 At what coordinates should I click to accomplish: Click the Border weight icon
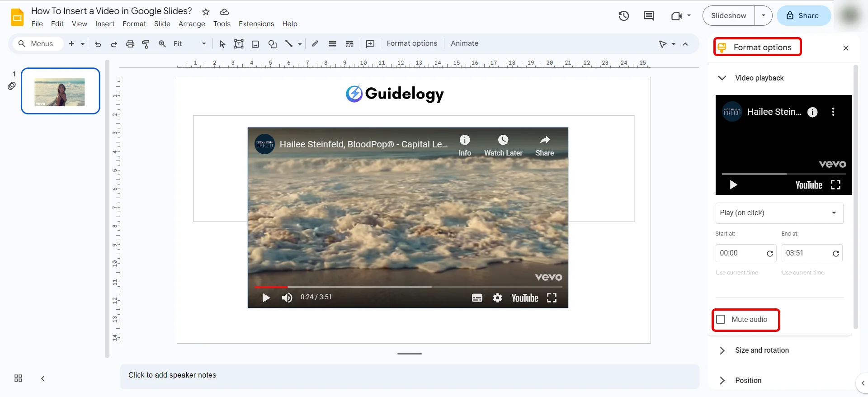point(332,44)
